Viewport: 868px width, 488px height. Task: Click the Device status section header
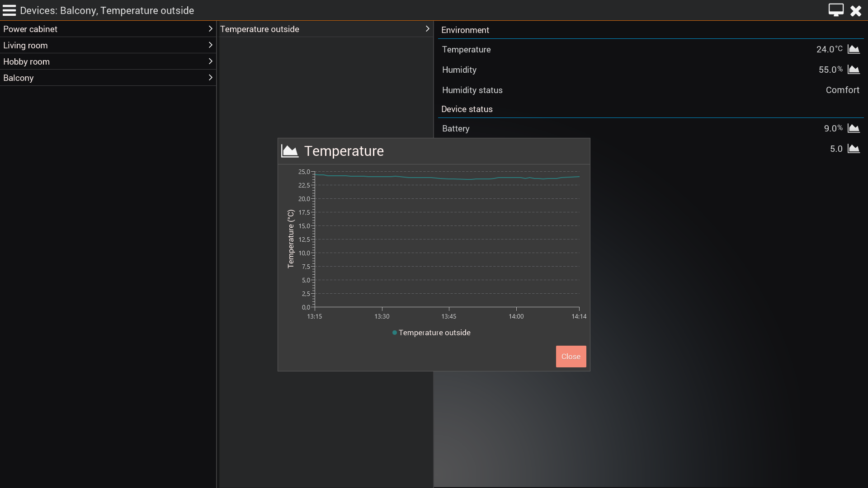point(467,109)
